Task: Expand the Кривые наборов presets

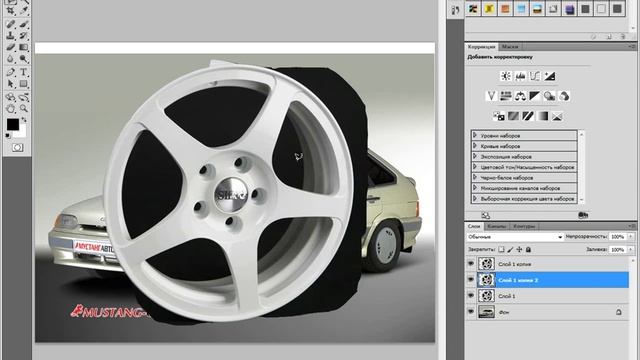Action: pyautogui.click(x=475, y=146)
